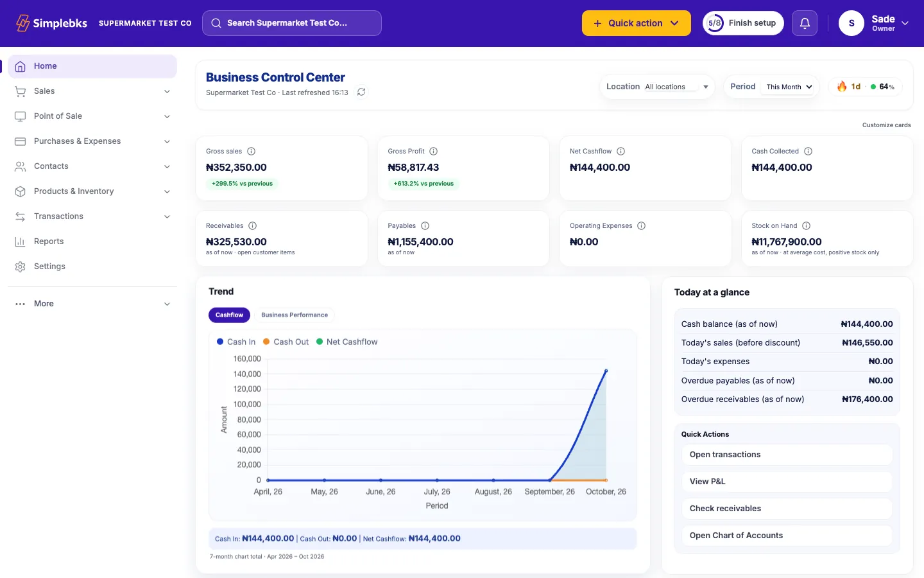
Task: Show info for Stock on Hand
Action: click(x=807, y=226)
